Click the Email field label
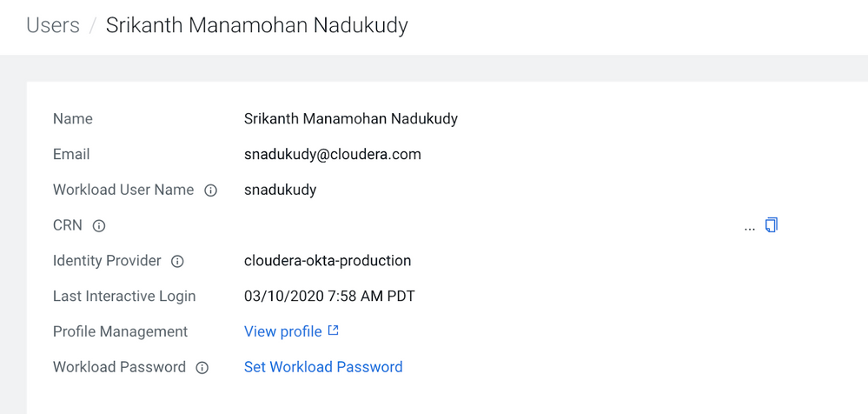Image resolution: width=868 pixels, height=414 pixels. click(x=71, y=154)
